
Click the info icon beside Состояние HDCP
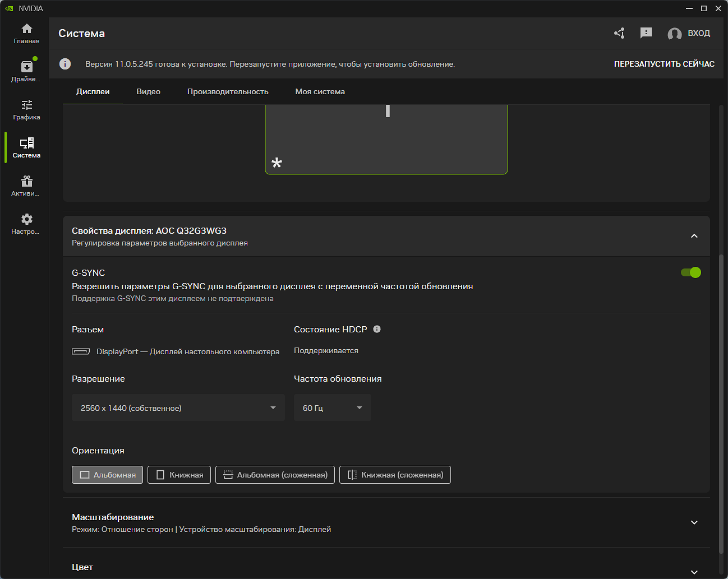pyautogui.click(x=377, y=329)
